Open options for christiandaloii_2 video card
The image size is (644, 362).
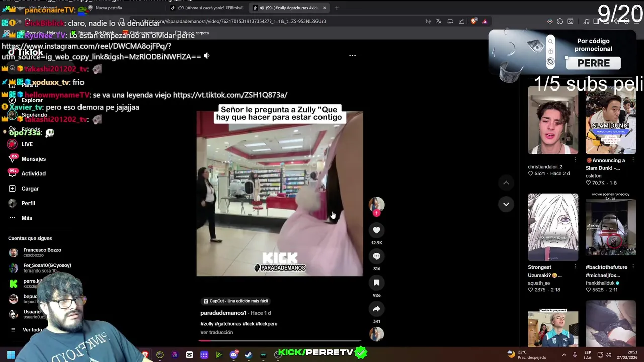(576, 160)
